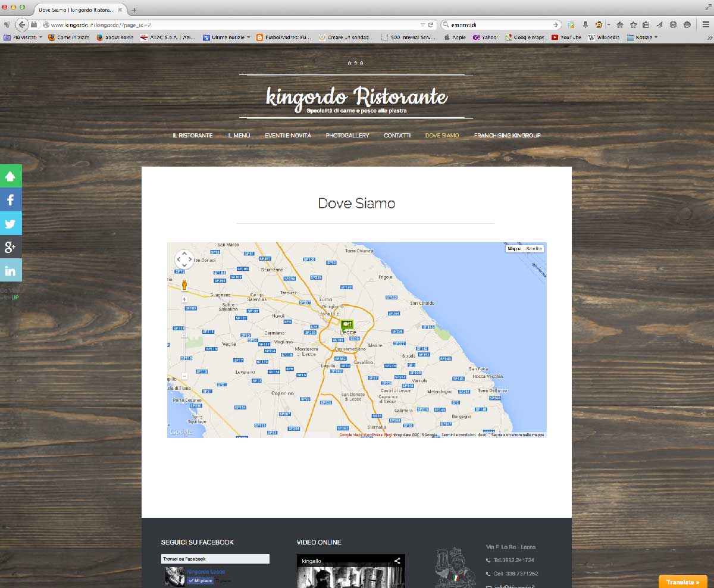Switch map to Satellite view
714x588 pixels.
click(534, 249)
